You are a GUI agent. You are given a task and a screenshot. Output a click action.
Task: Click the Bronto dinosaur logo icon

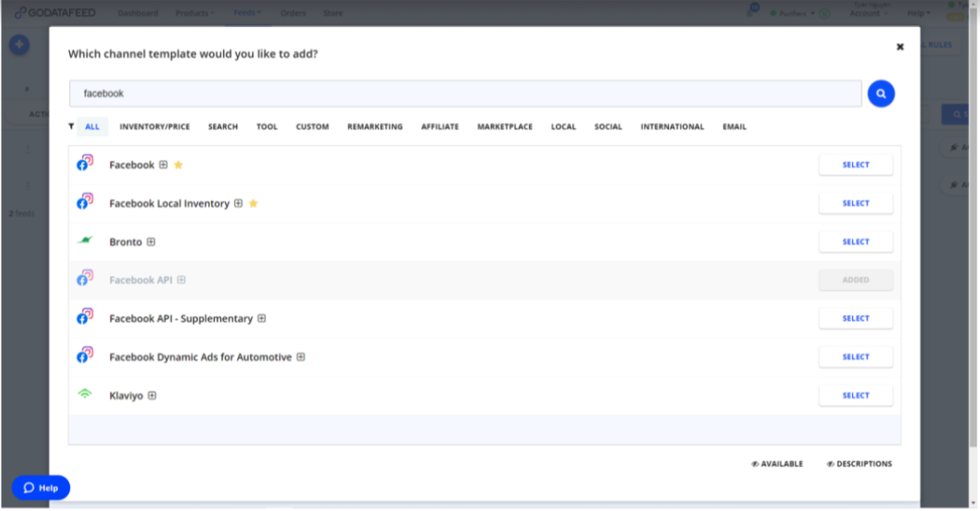(85, 240)
